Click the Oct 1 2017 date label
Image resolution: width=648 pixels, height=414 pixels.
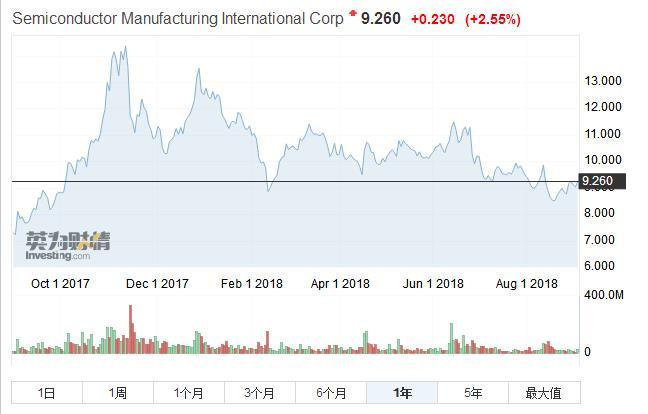60,284
